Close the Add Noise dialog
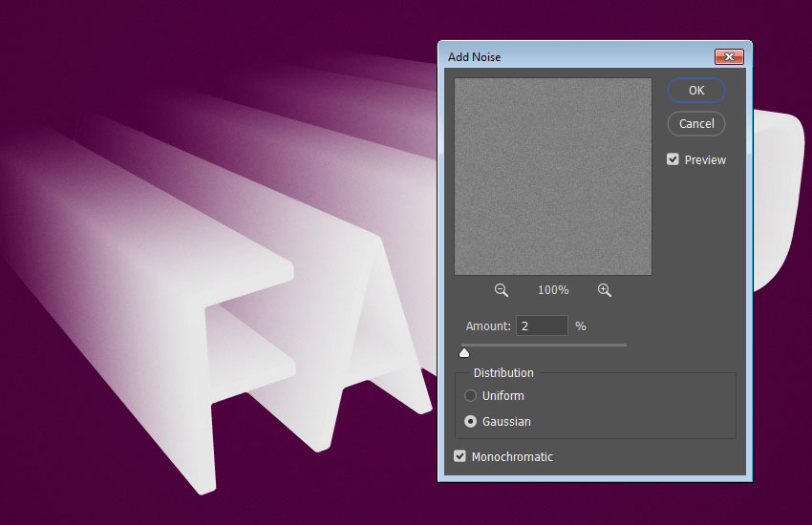The width and height of the screenshot is (812, 525). pos(729,57)
